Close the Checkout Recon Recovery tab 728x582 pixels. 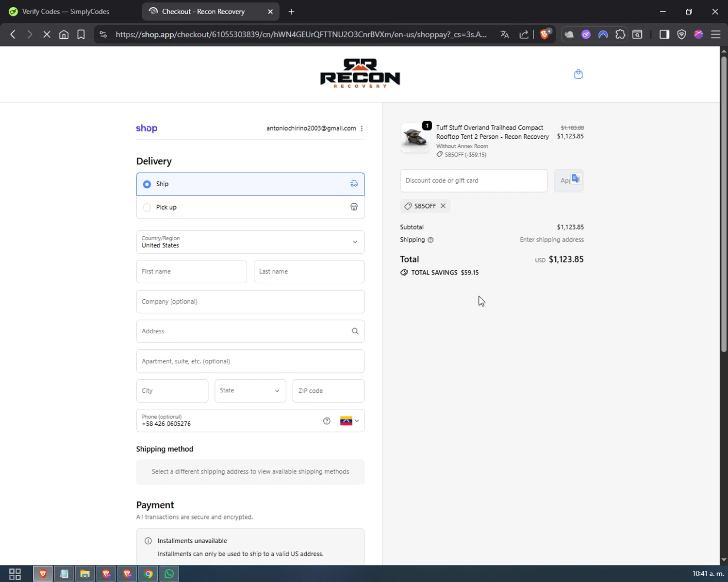coord(270,12)
